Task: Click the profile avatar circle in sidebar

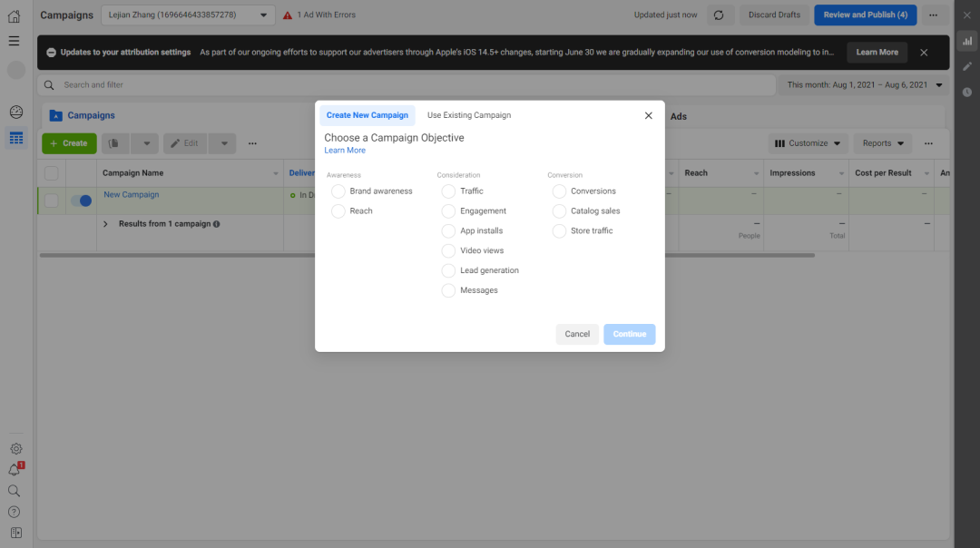Action: tap(16, 70)
